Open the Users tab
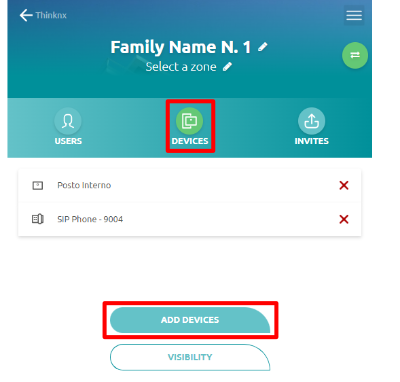 coord(68,127)
